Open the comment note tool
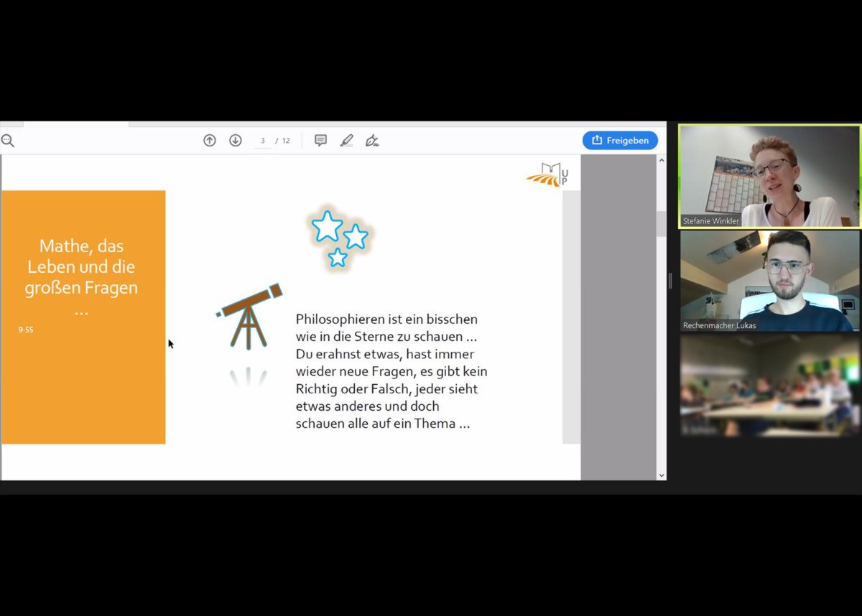 pos(321,141)
